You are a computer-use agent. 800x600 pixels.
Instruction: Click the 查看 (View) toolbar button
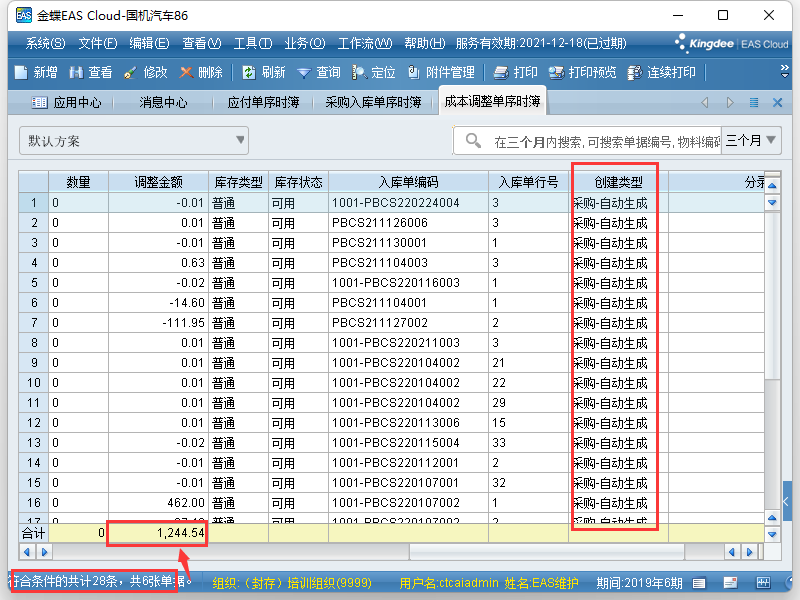coord(90,73)
